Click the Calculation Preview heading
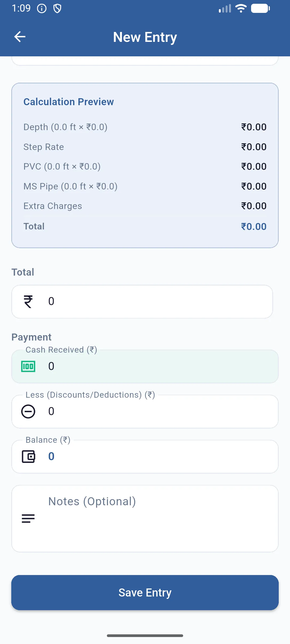 68,102
